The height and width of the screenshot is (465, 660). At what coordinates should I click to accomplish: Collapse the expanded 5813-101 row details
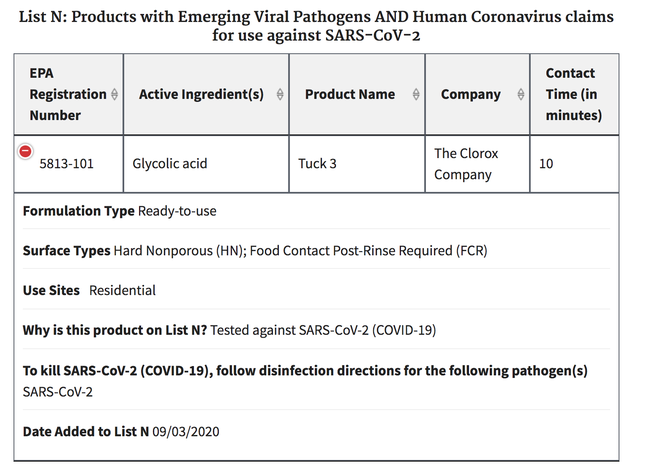click(26, 151)
